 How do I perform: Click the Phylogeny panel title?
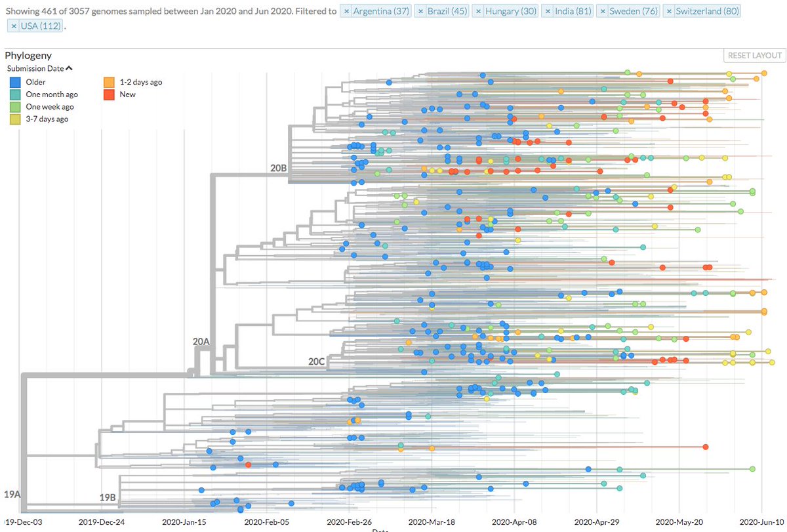(x=28, y=56)
